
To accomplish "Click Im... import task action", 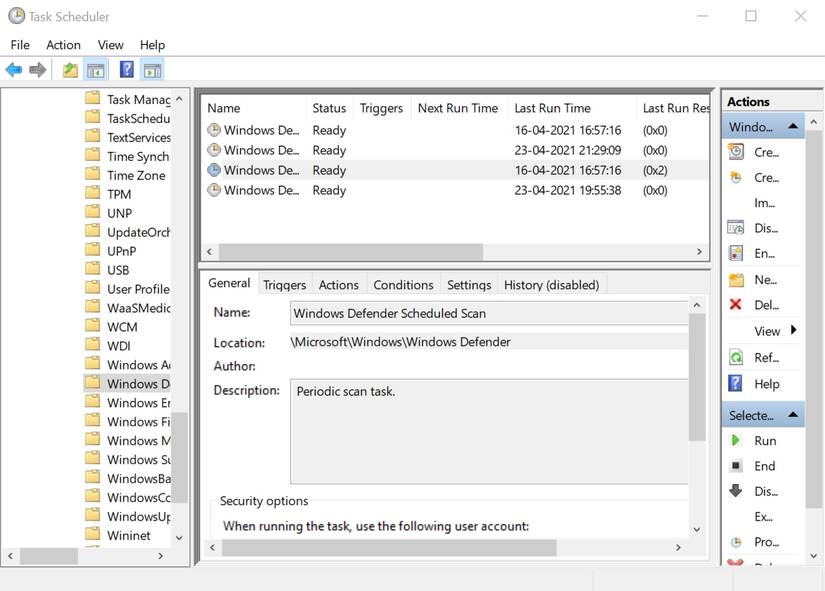I will point(764,203).
